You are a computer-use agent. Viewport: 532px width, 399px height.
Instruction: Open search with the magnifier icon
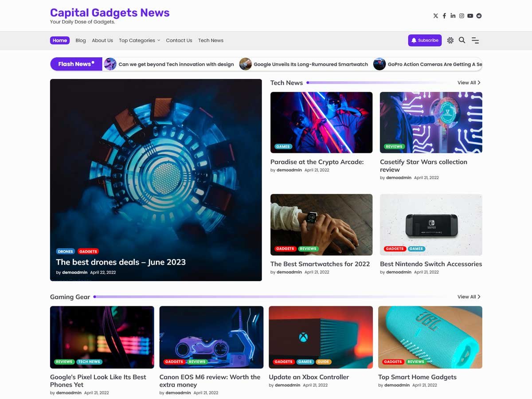pos(462,40)
